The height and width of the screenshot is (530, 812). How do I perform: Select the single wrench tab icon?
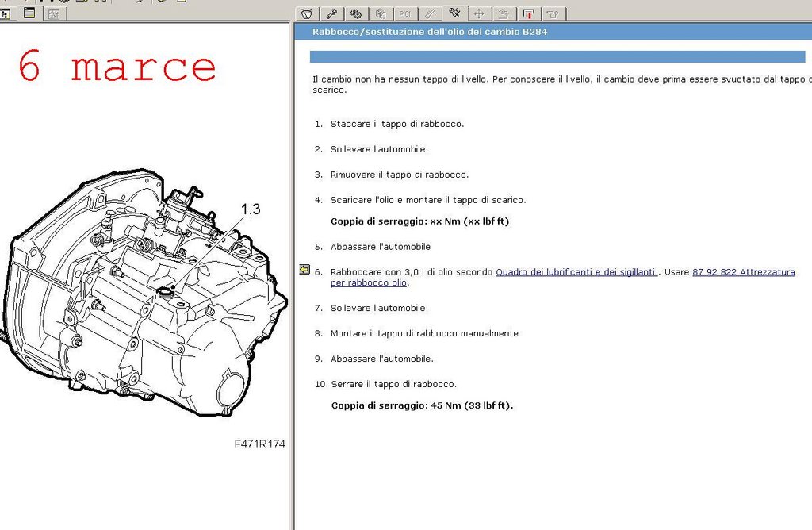[331, 14]
